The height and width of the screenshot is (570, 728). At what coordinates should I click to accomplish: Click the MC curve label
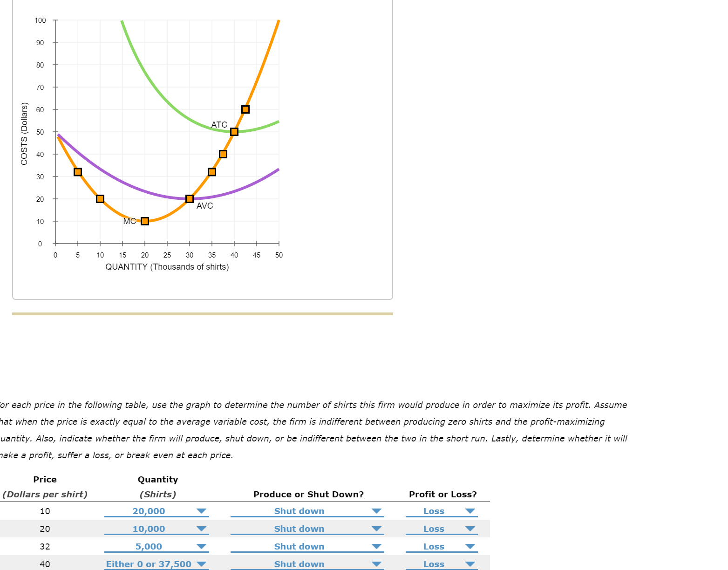tap(129, 221)
